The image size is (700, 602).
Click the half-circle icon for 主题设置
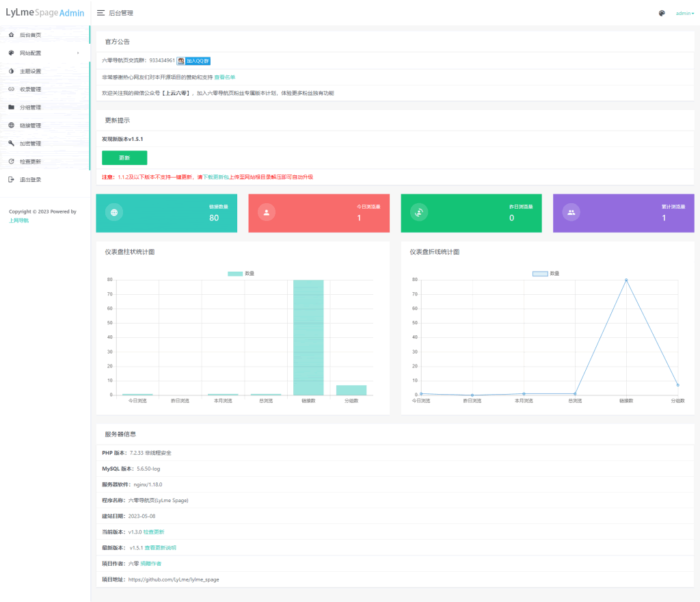[11, 71]
